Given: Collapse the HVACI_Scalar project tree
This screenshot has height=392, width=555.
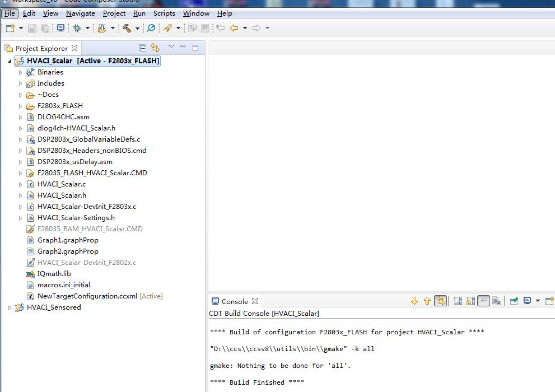Looking at the screenshot, I should click(x=8, y=60).
